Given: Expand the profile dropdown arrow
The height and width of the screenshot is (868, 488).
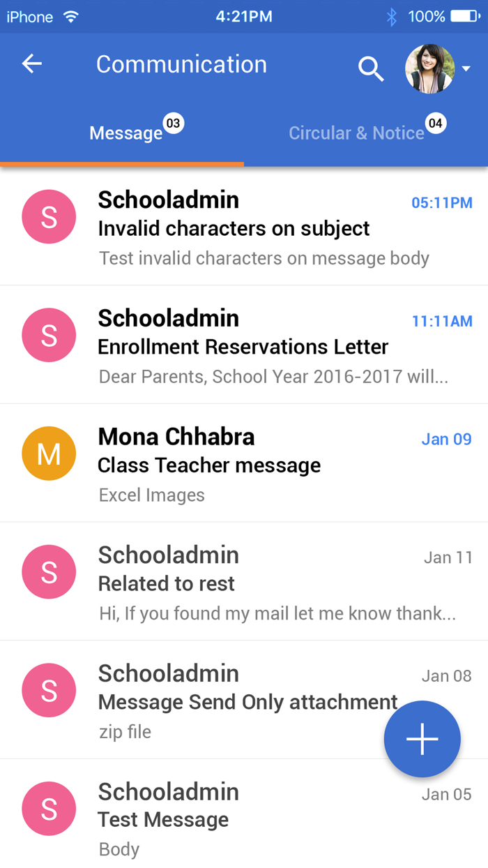Looking at the screenshot, I should [466, 68].
